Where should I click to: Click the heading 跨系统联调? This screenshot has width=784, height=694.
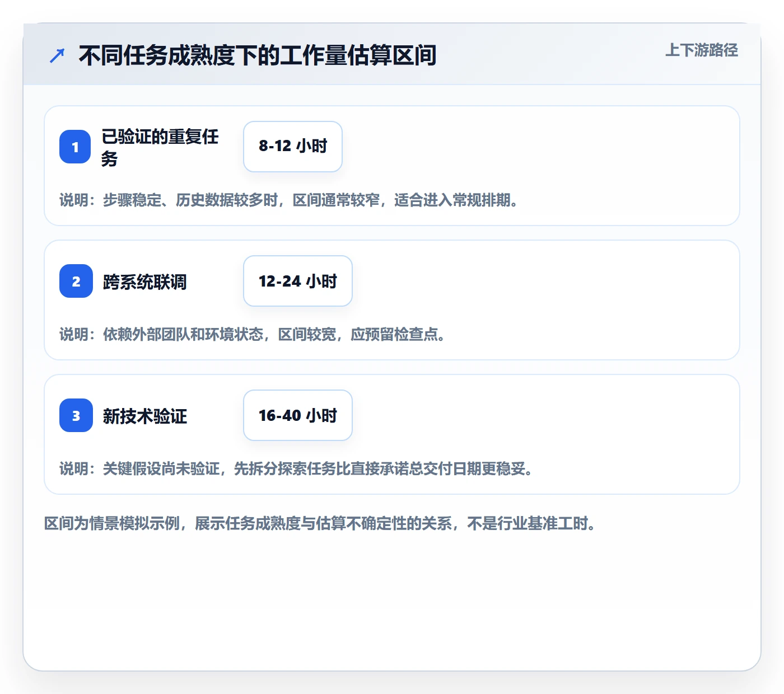144,282
